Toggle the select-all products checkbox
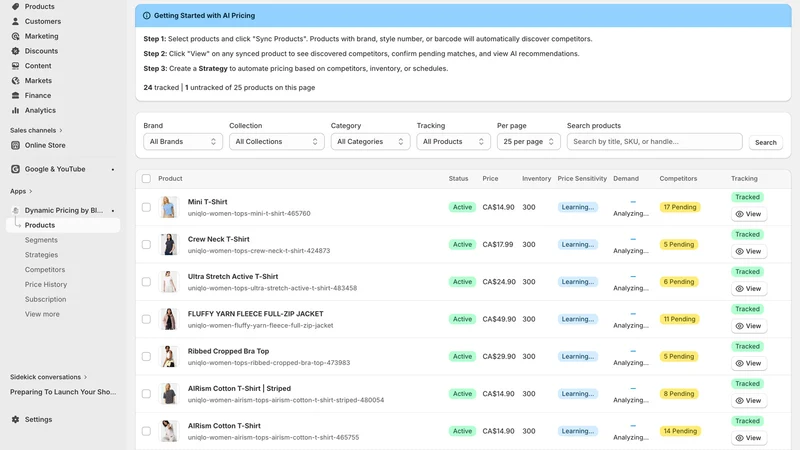This screenshot has height=450, width=800. 146,179
